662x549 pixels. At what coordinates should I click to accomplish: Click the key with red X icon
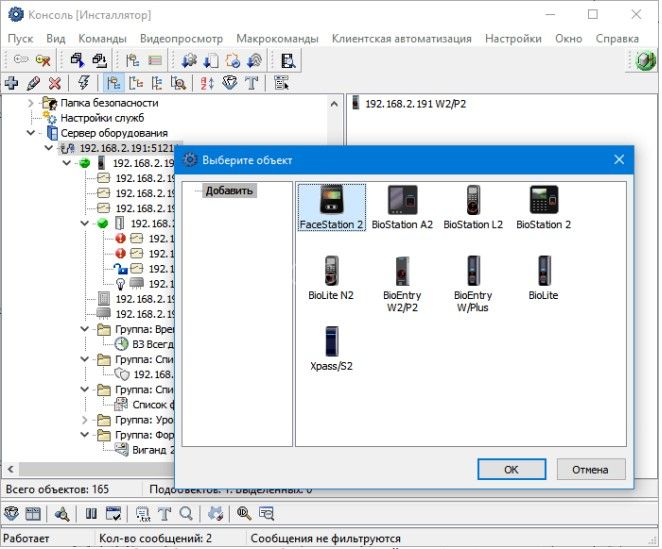(x=43, y=61)
